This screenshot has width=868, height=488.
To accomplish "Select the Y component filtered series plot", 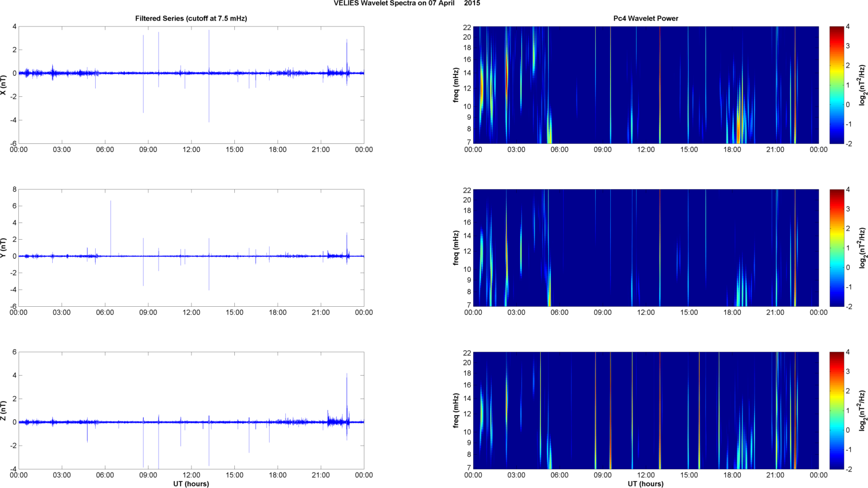I will pyautogui.click(x=191, y=248).
